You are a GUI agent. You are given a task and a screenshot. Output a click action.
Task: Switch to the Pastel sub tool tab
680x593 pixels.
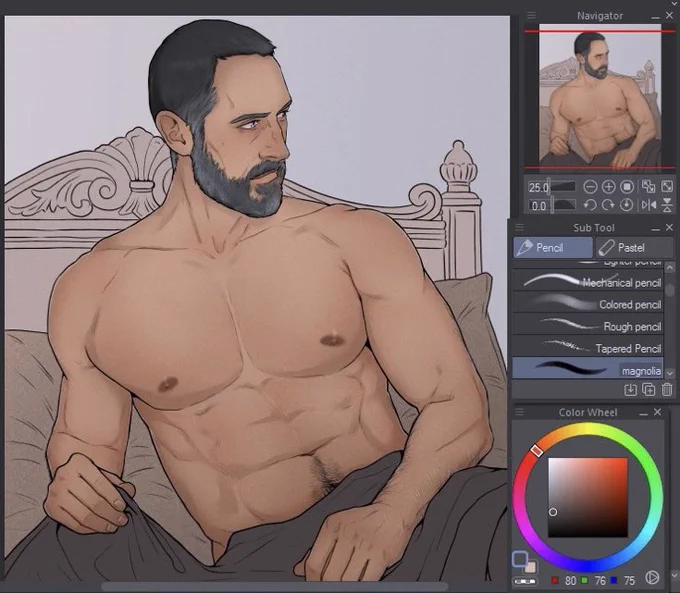pos(634,248)
